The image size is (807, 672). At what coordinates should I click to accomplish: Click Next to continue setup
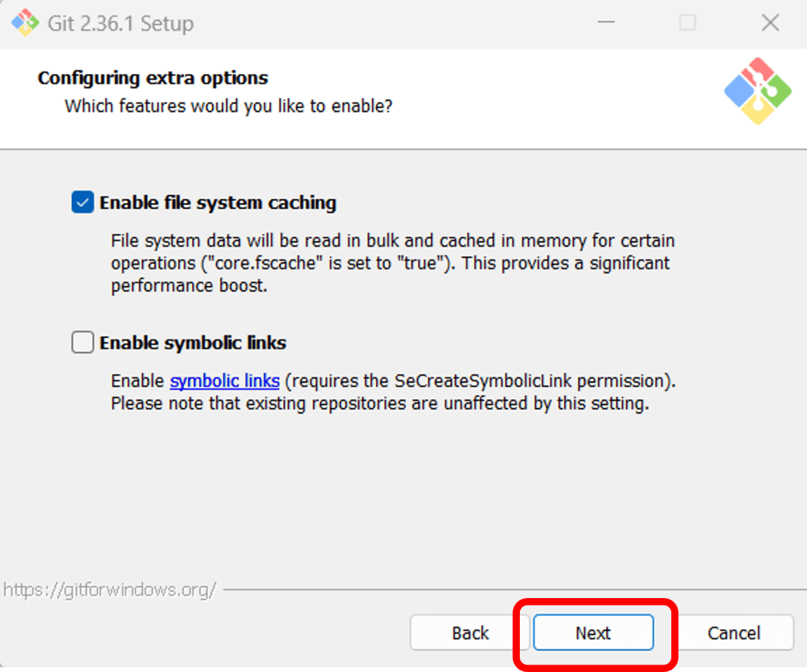(593, 633)
